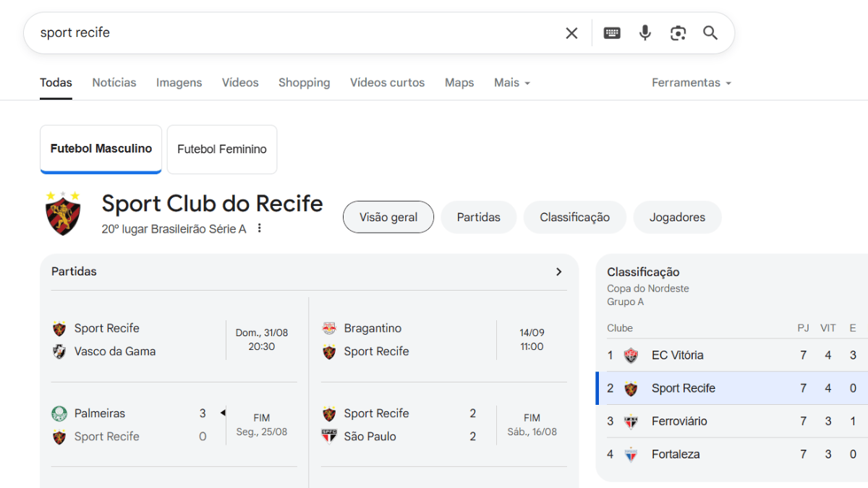Expand the Mais dropdown menu
The width and height of the screenshot is (868, 488).
pos(512,82)
